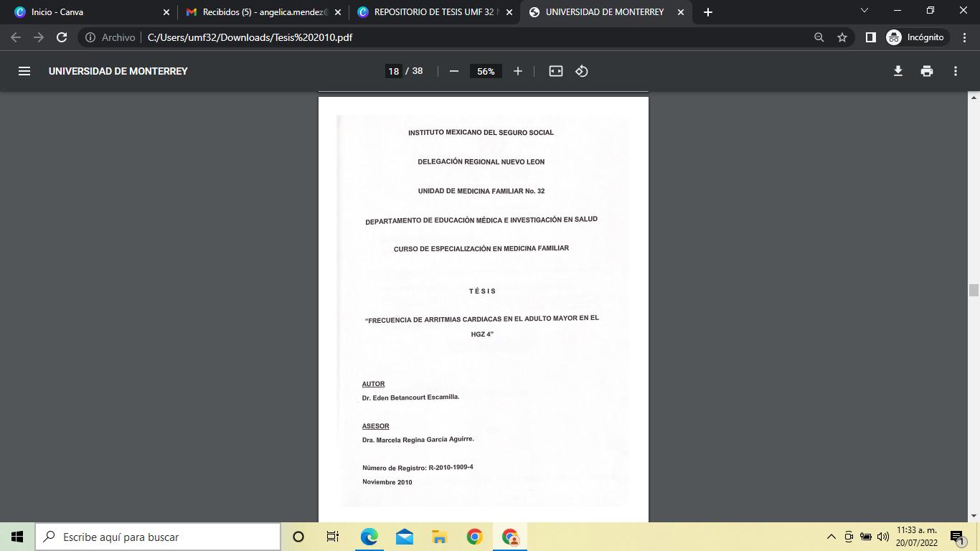Open Cortana from the taskbar

click(298, 537)
